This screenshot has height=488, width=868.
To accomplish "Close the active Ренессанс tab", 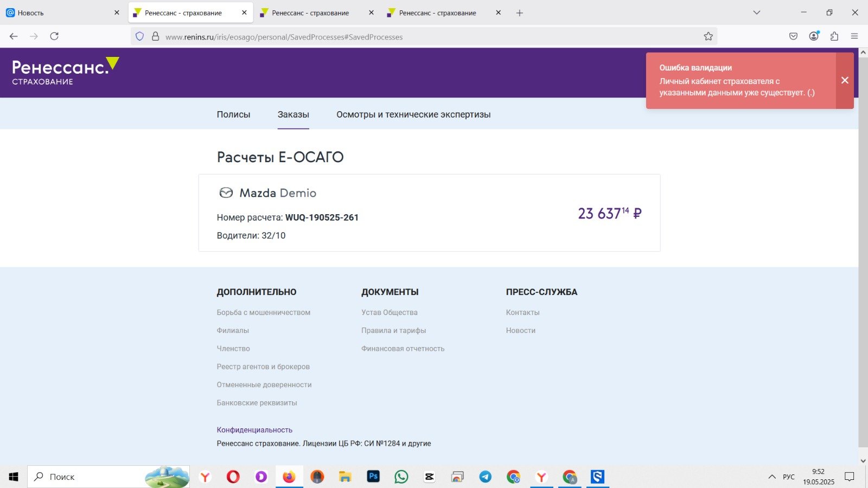I will coord(244,12).
